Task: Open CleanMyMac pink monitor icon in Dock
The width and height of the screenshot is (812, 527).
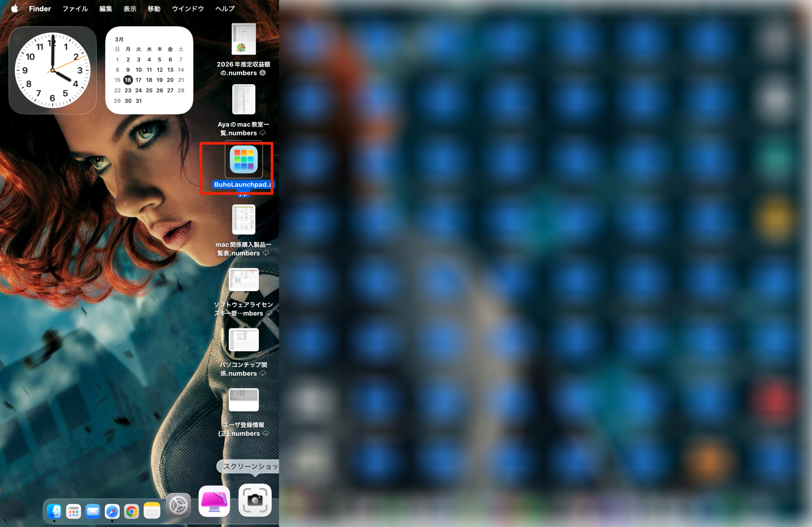Action: [x=214, y=501]
